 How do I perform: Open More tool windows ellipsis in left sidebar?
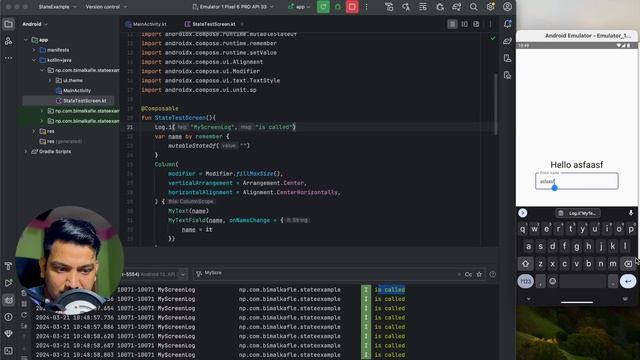click(8, 58)
